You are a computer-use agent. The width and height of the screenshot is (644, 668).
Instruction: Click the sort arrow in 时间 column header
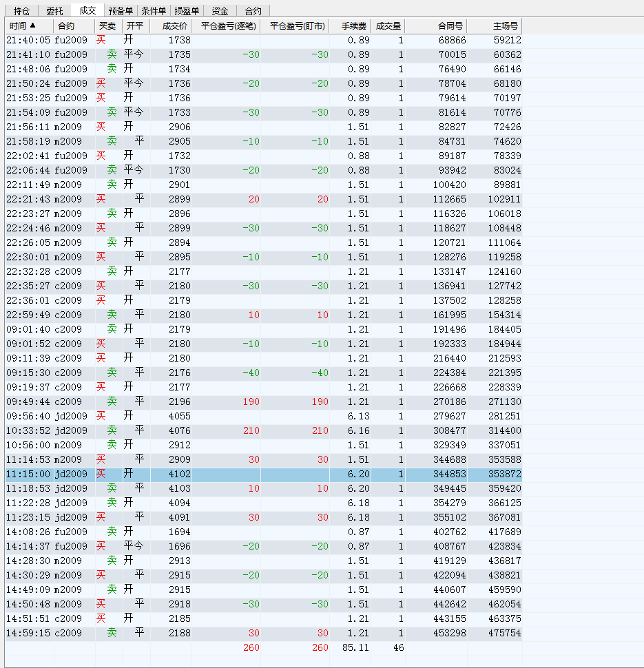pos(32,25)
